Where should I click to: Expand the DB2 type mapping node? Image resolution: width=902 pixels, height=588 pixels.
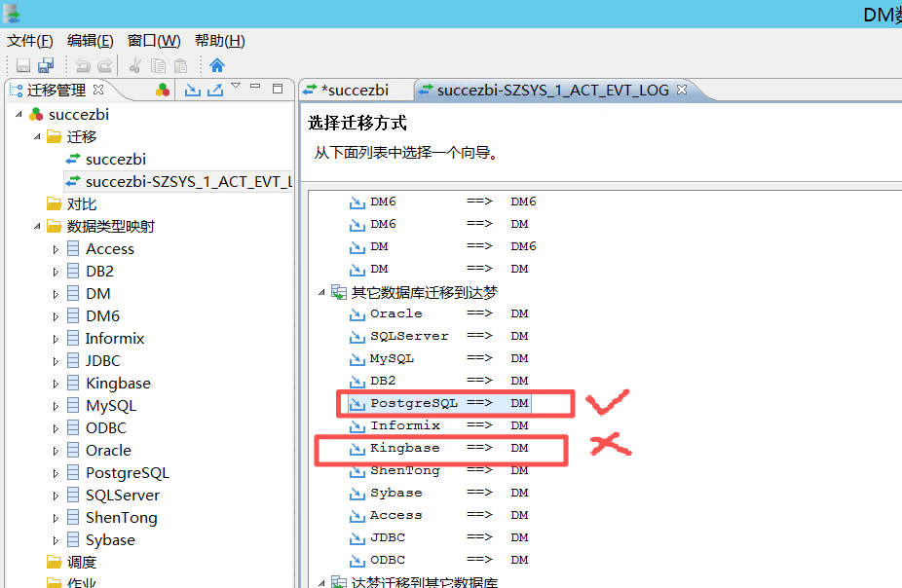coord(56,272)
